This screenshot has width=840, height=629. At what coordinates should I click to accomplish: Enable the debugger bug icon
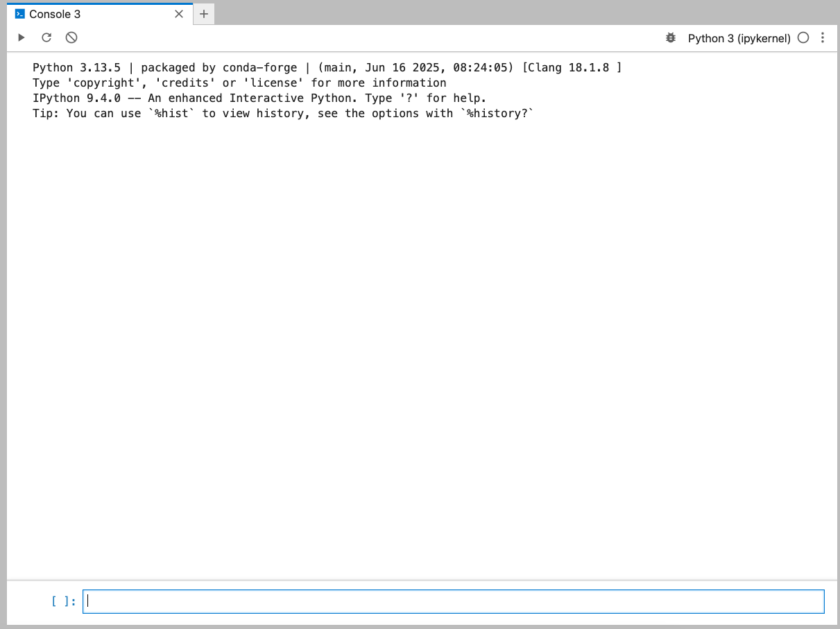point(670,38)
